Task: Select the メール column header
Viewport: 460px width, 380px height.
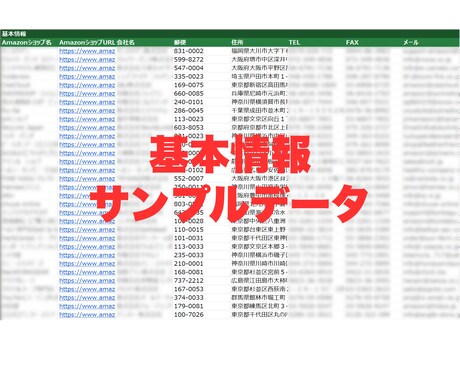Action: point(411,42)
